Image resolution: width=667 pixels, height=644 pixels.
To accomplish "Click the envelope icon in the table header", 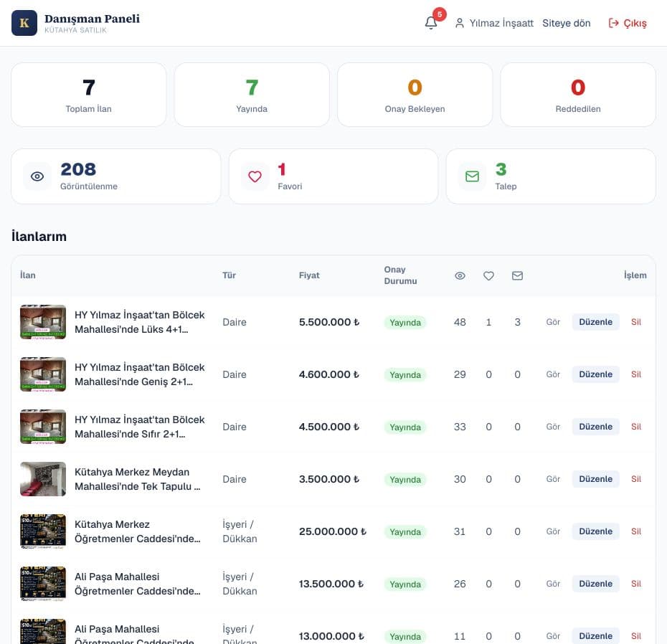I will click(517, 275).
